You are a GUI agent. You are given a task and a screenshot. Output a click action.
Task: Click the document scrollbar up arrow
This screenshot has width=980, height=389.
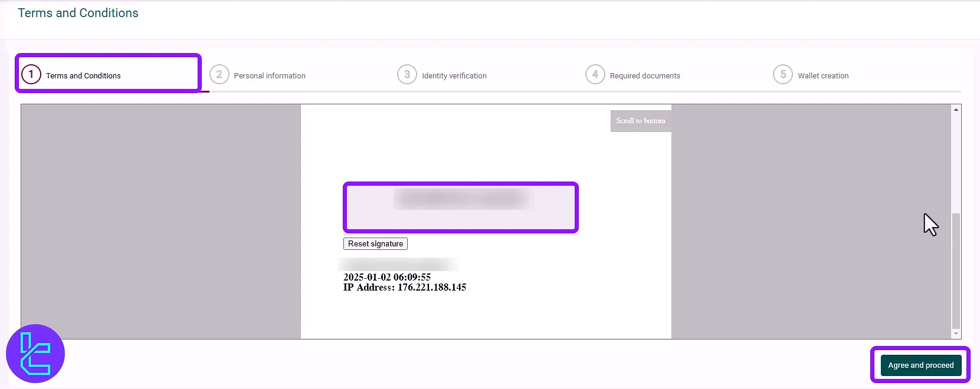coord(956,110)
